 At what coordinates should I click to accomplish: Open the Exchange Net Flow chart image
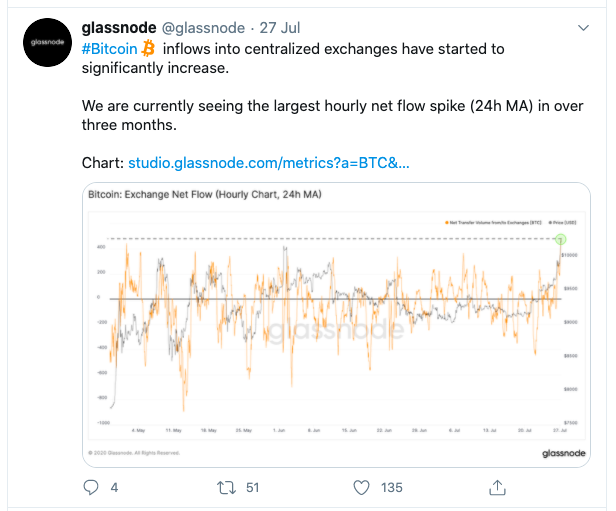336,325
